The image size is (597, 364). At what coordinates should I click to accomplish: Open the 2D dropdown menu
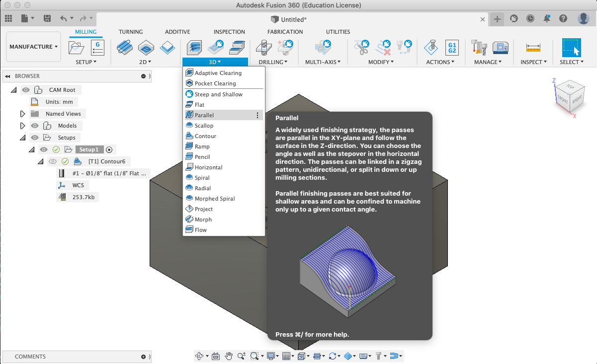pos(145,62)
